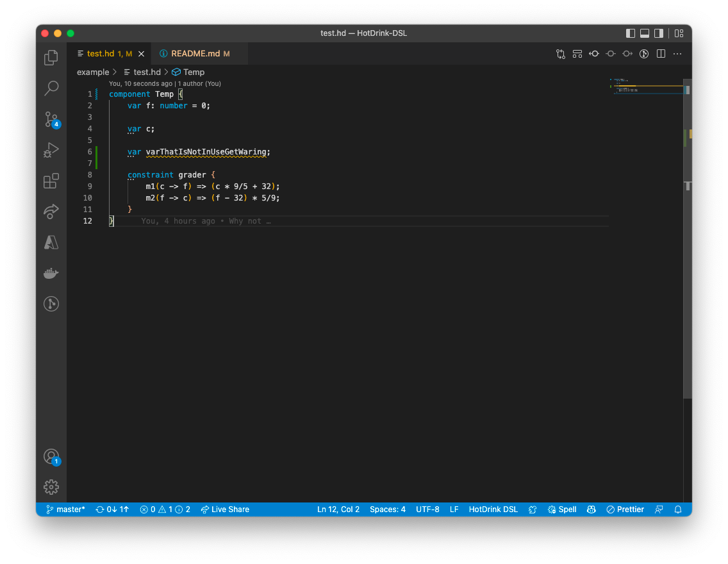Click the open changes layout toolbar icon
This screenshot has width=728, height=564.
click(x=577, y=54)
